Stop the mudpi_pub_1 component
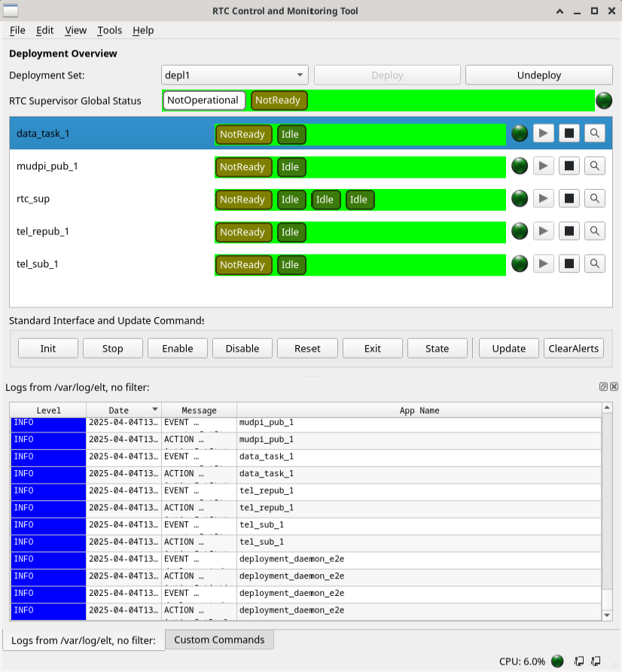The width and height of the screenshot is (622, 672). point(569,166)
